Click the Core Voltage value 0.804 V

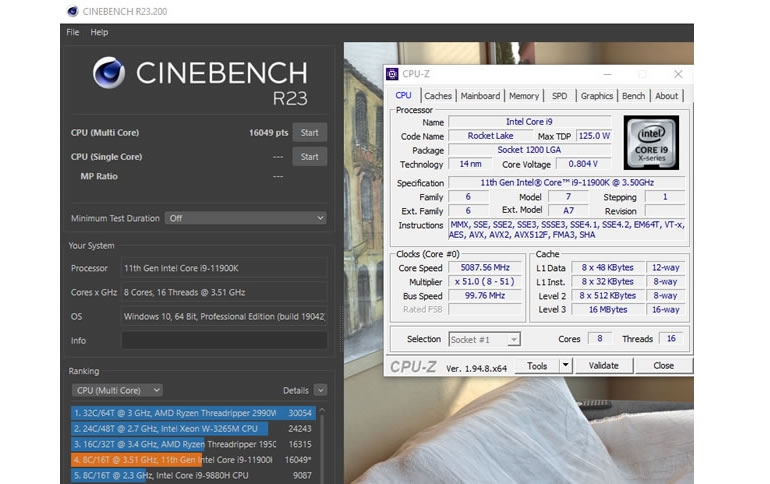click(583, 164)
